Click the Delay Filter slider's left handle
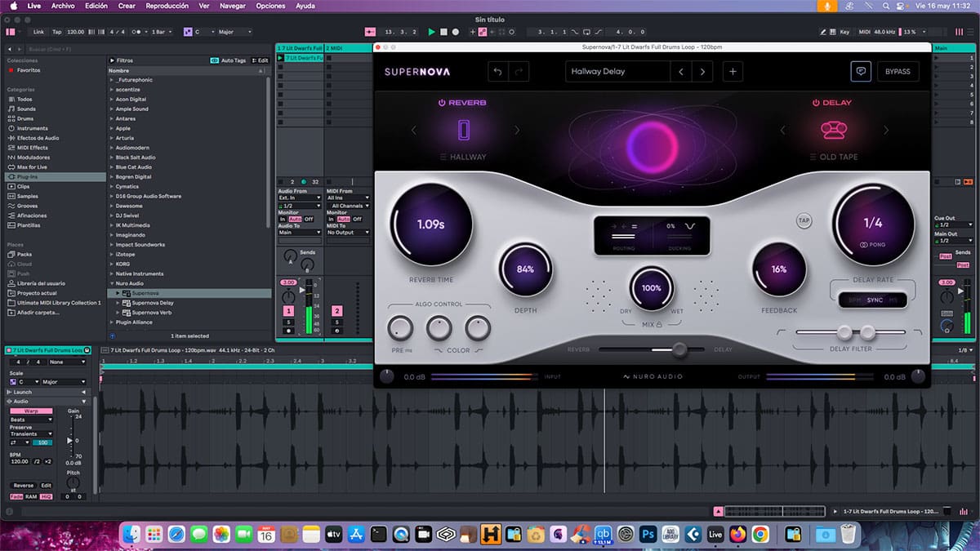 844,332
